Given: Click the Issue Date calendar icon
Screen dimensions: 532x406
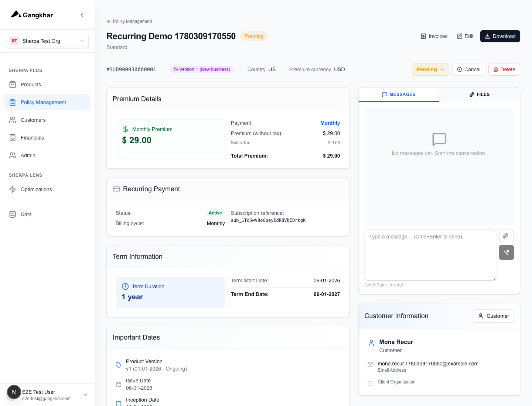Looking at the screenshot, I should (119, 384).
